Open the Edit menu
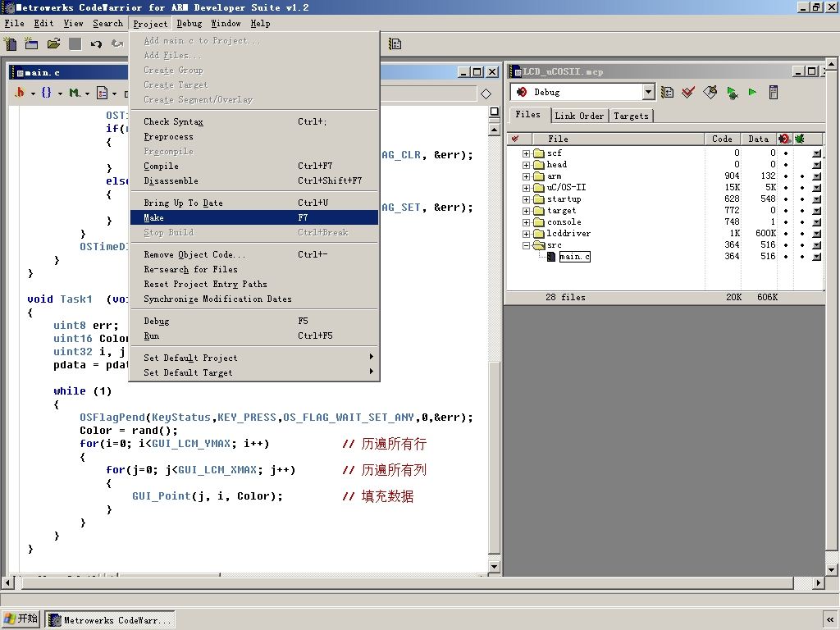Viewport: 840px width, 630px height. (43, 24)
